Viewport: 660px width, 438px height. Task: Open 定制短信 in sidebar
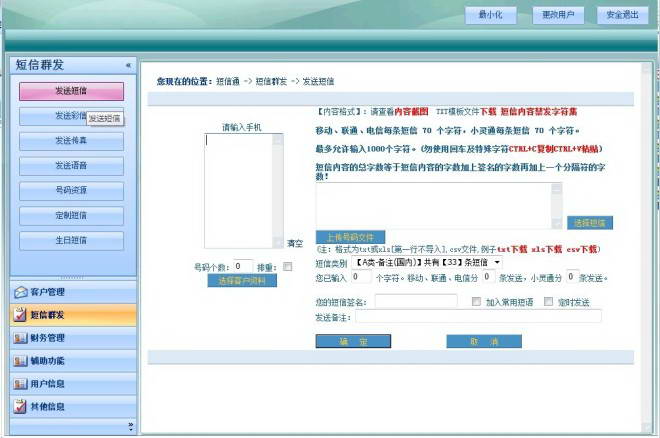(x=71, y=215)
